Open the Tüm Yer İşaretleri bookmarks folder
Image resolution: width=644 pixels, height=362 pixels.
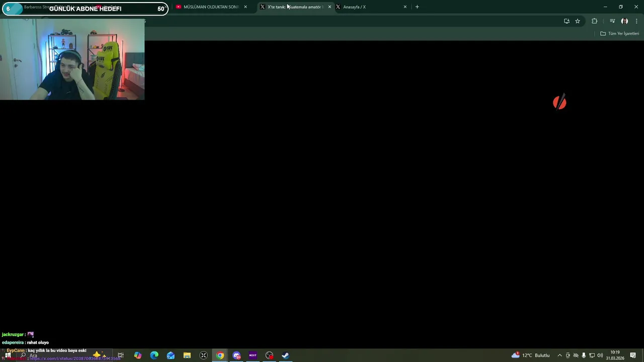point(620,34)
